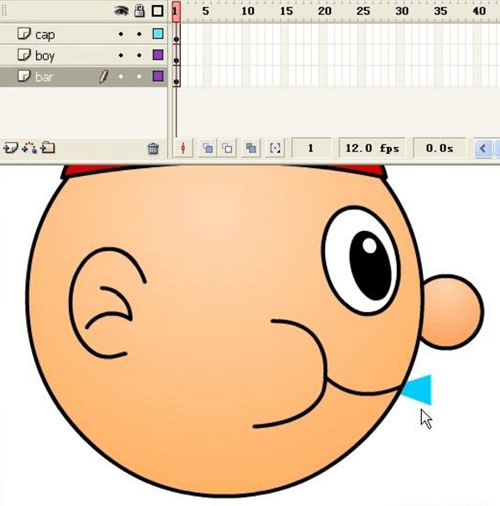Screen dimensions: 500x506
Task: Click purple outline swatch of boy layer
Action: (x=158, y=55)
